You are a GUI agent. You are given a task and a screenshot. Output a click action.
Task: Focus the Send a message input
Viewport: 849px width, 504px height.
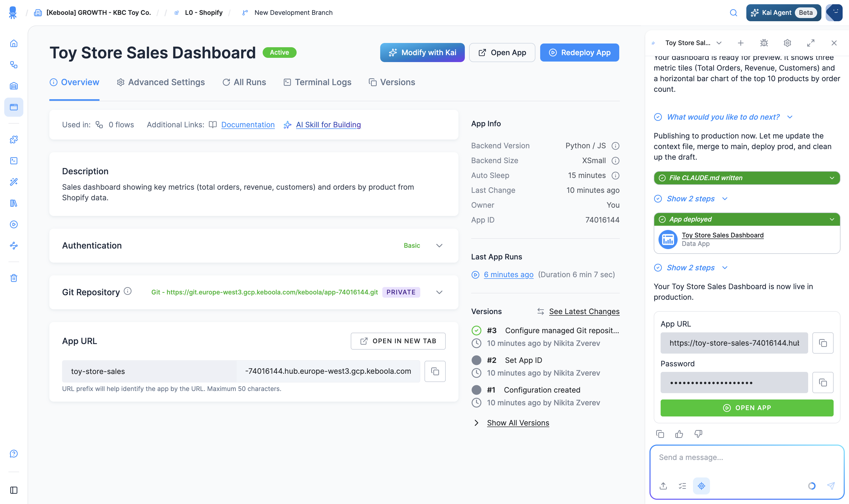[747, 458]
